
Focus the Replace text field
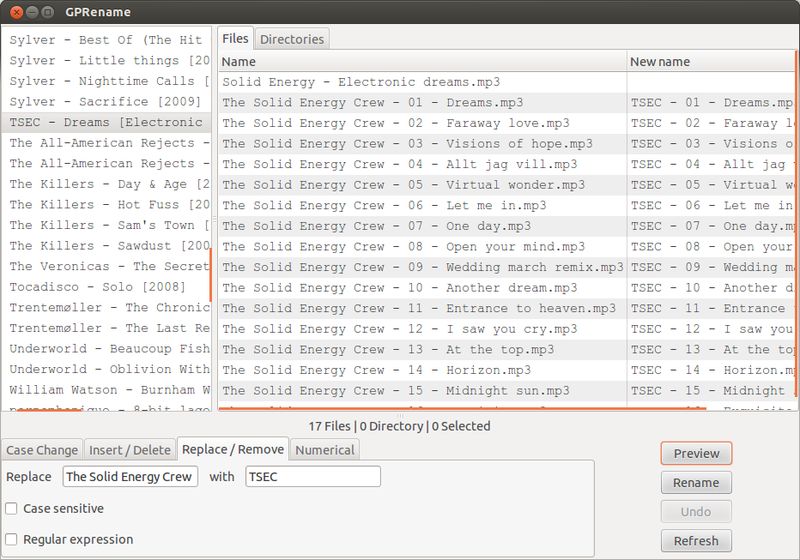[130, 476]
